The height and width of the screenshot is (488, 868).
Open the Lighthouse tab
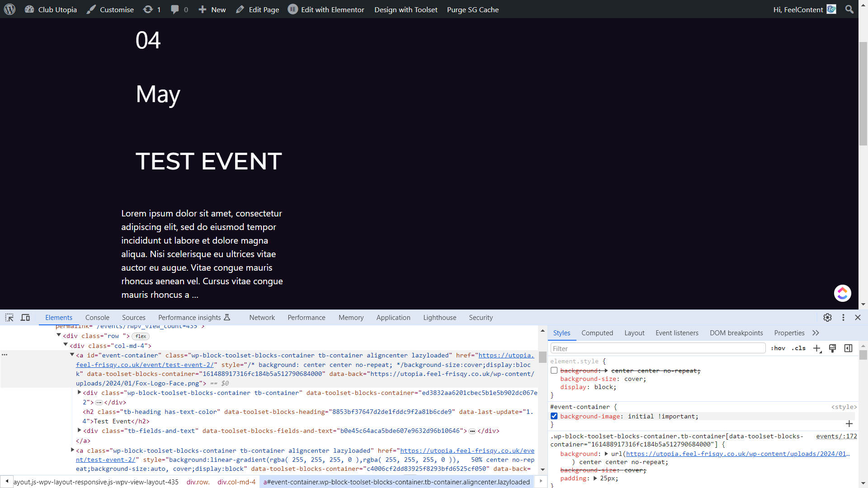pos(440,318)
